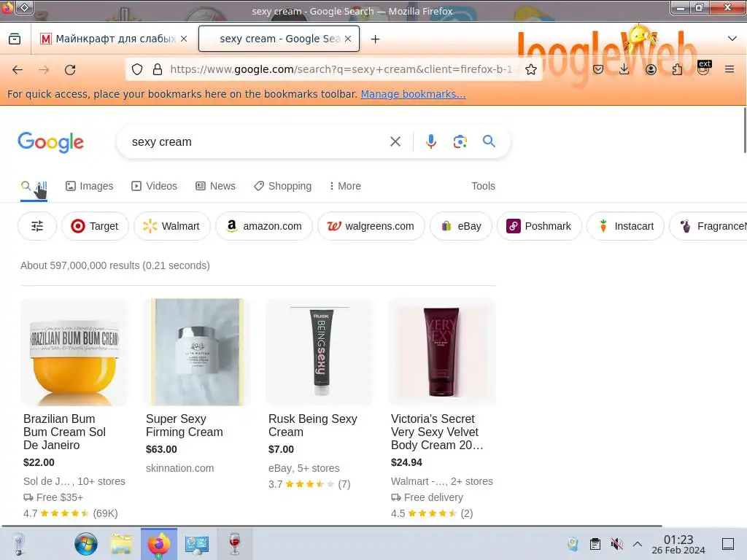Open the wine glass taskbar icon
The width and height of the screenshot is (747, 560).
(234, 544)
